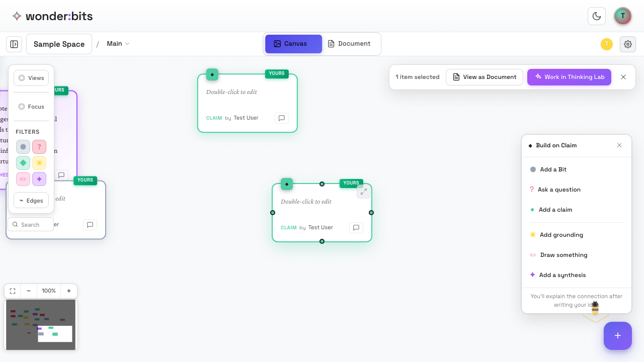Enable Focus mode

click(x=31, y=106)
